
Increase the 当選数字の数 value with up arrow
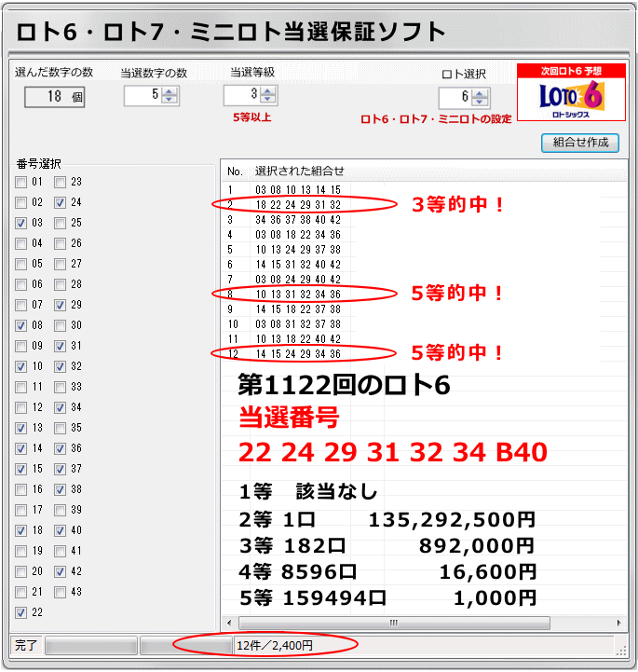click(170, 91)
